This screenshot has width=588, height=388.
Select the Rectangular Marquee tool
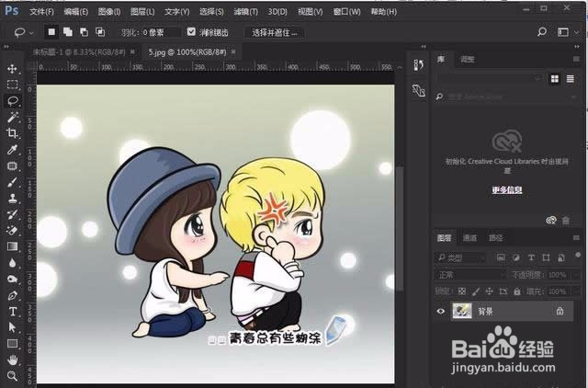click(12, 85)
